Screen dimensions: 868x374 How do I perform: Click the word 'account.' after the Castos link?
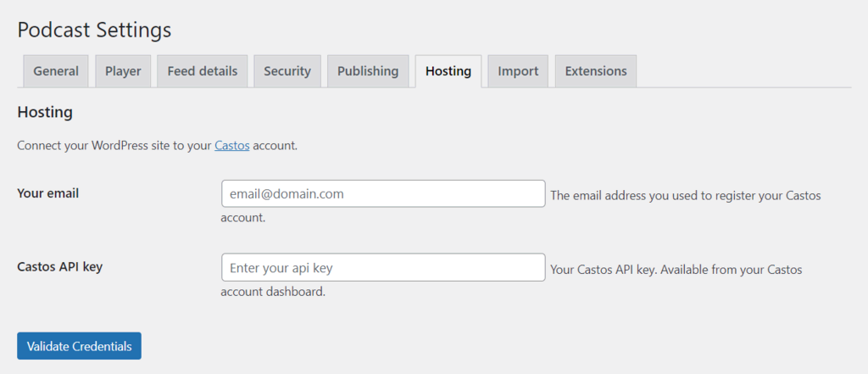[x=275, y=146]
